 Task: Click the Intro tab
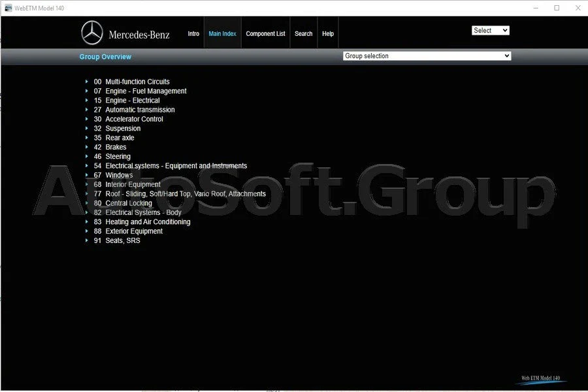click(193, 33)
